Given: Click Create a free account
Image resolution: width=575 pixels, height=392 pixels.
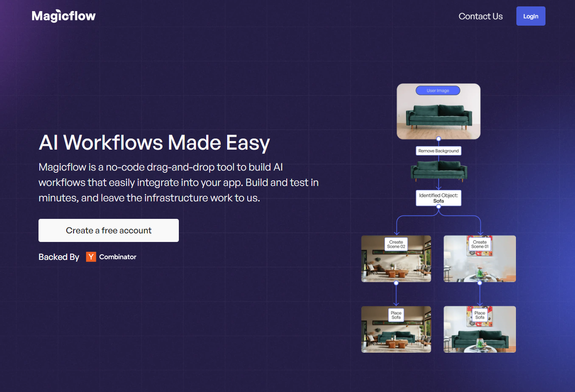Looking at the screenshot, I should coord(109,230).
